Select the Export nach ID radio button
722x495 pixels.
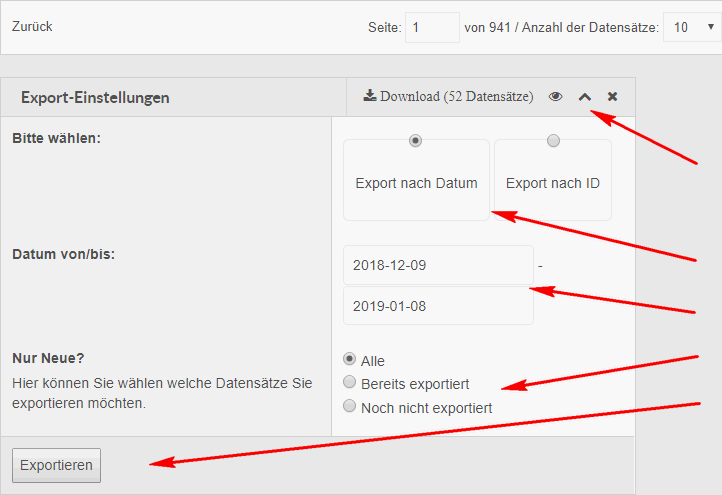(x=553, y=141)
